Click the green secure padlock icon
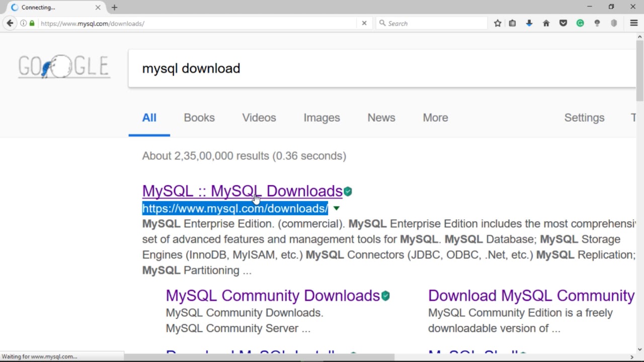The height and width of the screenshot is (362, 644). (x=32, y=23)
